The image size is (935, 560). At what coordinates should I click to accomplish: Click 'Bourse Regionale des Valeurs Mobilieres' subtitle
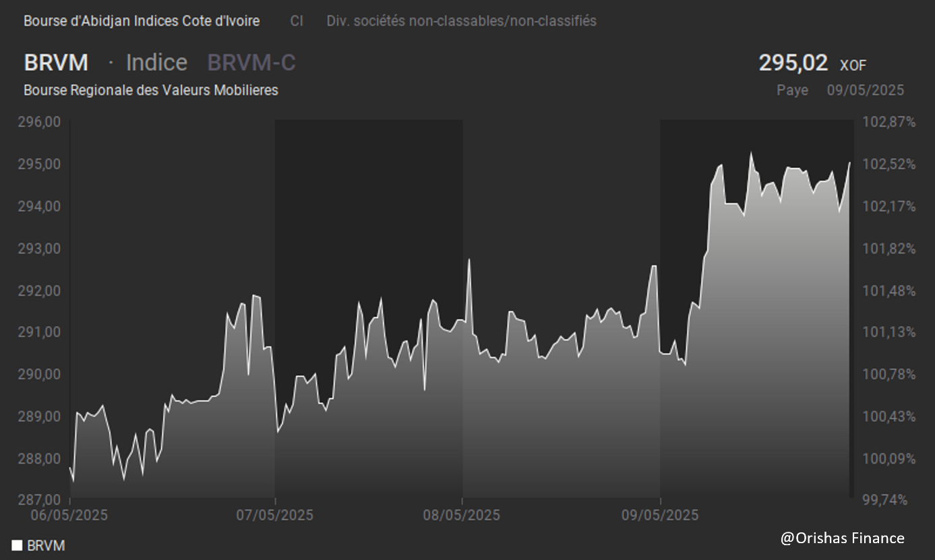click(x=151, y=90)
